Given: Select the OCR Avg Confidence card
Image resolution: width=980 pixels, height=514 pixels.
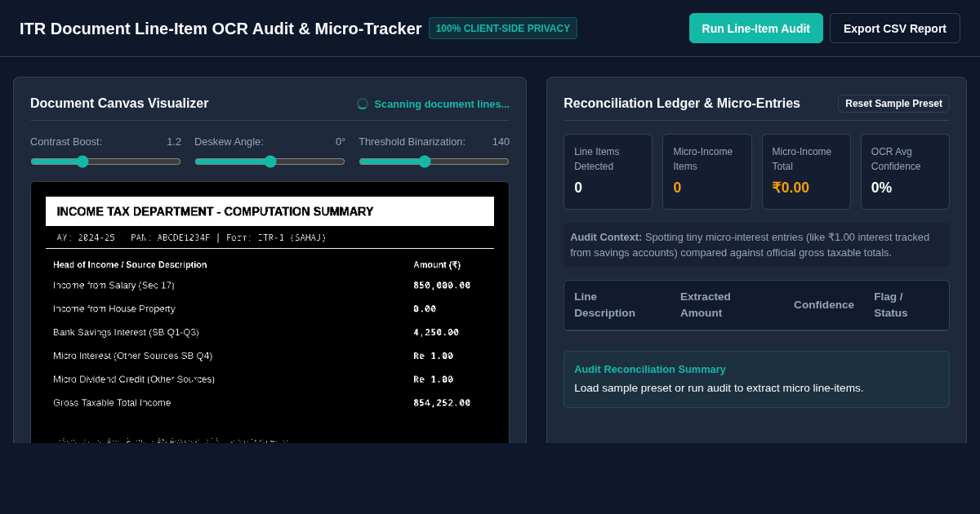Looking at the screenshot, I should click(905, 172).
